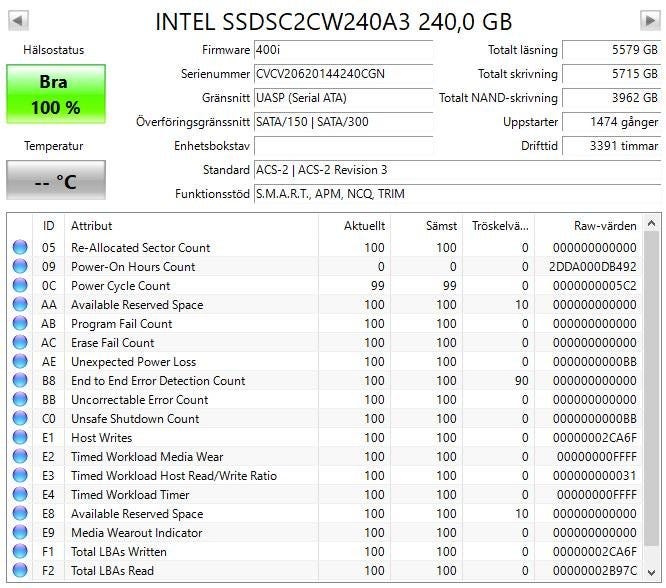Click status icon beside Power-On Hours Count
This screenshot has width=666, height=588.
pyautogui.click(x=20, y=267)
